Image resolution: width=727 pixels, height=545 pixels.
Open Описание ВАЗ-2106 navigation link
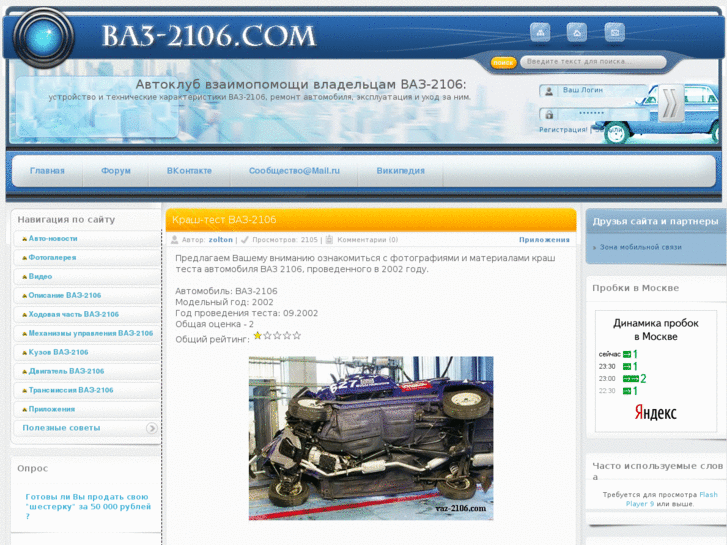[x=65, y=295]
